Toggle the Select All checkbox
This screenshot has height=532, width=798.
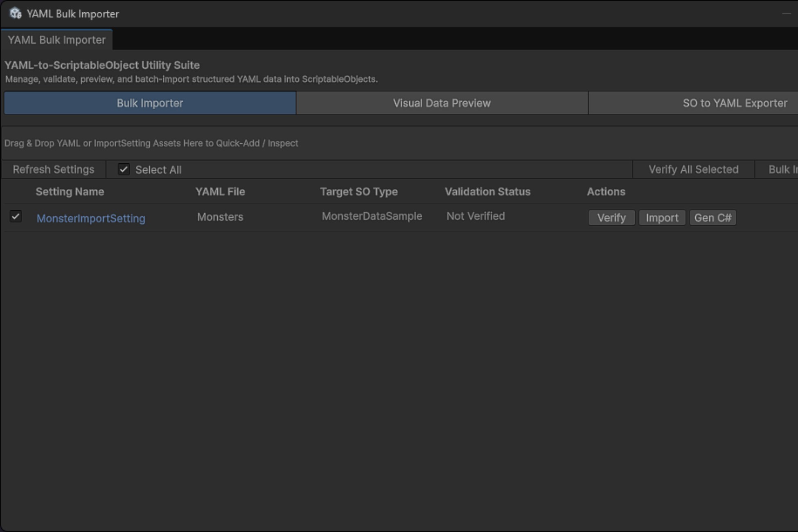coord(124,169)
